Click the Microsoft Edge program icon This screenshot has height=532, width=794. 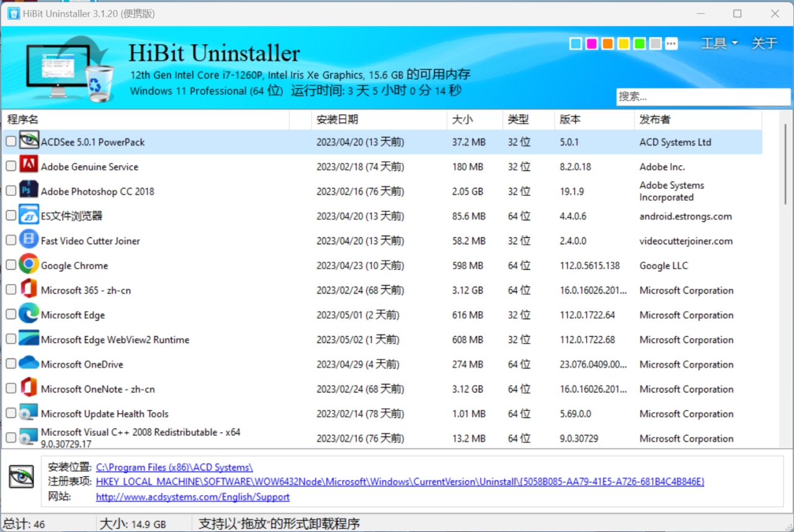click(x=29, y=314)
